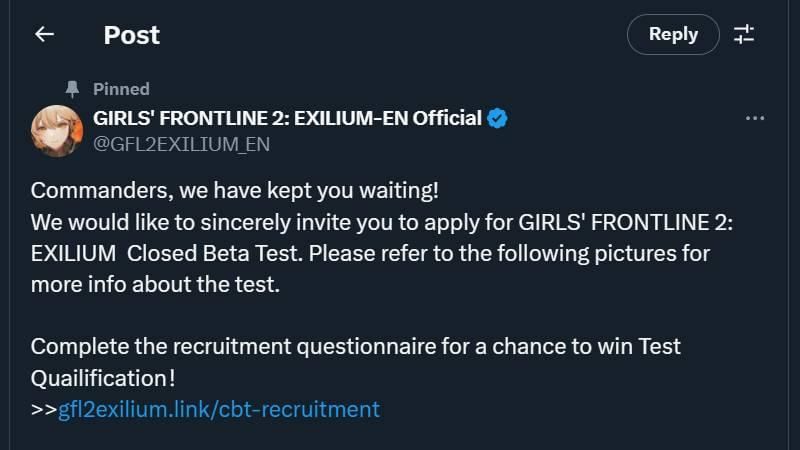The image size is (800, 450).
Task: Click the @GFL2EXILIUM_EN handle
Action: tap(181, 144)
